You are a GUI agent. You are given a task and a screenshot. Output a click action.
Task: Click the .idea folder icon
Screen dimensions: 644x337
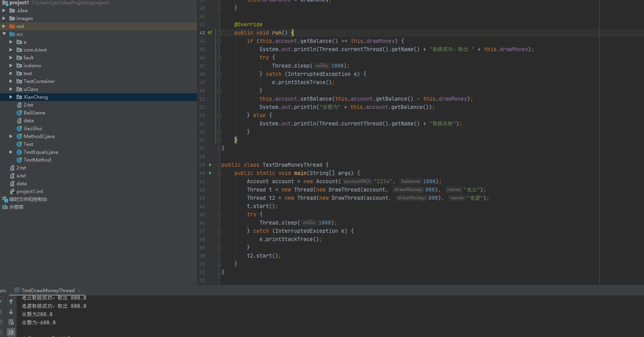tap(12, 11)
